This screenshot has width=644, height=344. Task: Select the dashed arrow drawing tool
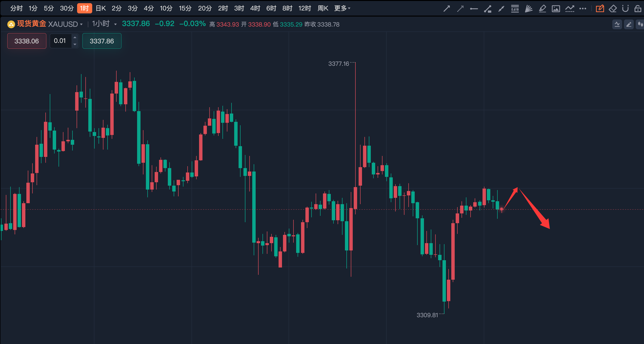[460, 9]
